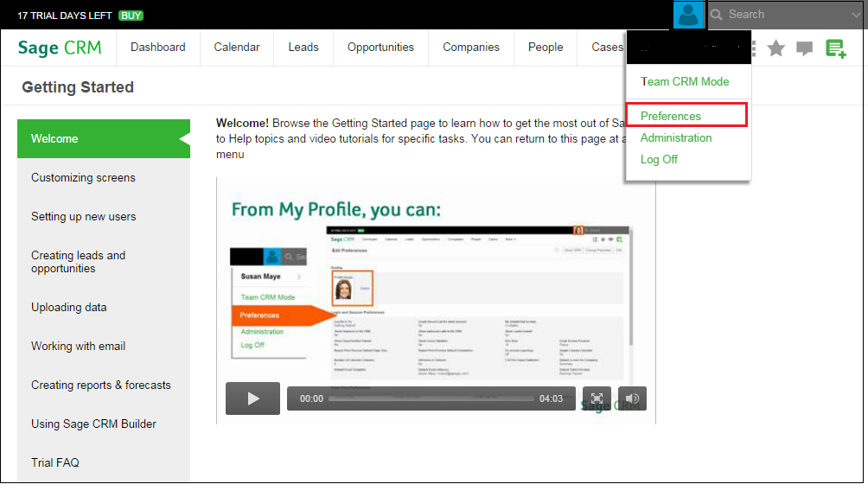Screen dimensions: 868x497
Task: Click the 17 TRIAL DAYS LEFT text
Action: 65,16
